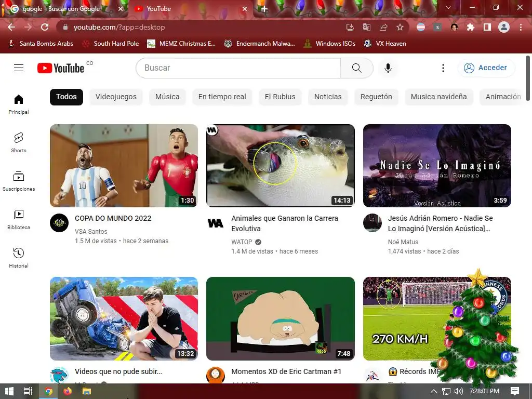Click the search magnifier button
Image resolution: width=532 pixels, height=399 pixels.
click(x=356, y=68)
